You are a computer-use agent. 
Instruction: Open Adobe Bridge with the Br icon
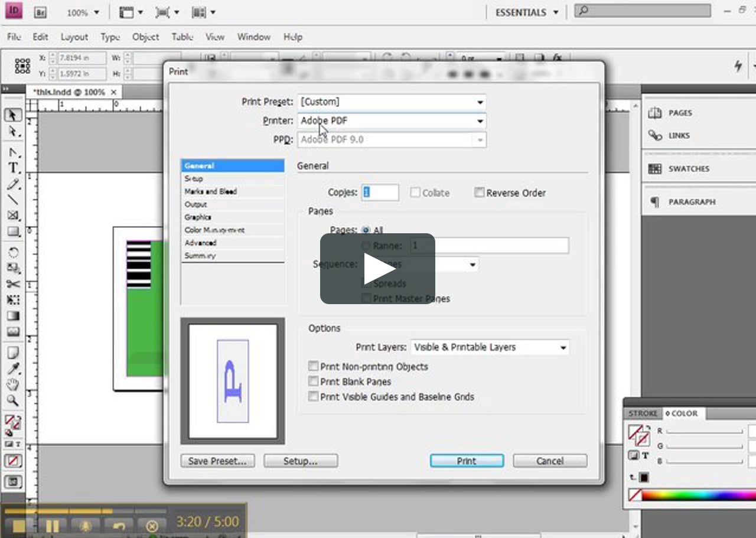pos(40,12)
